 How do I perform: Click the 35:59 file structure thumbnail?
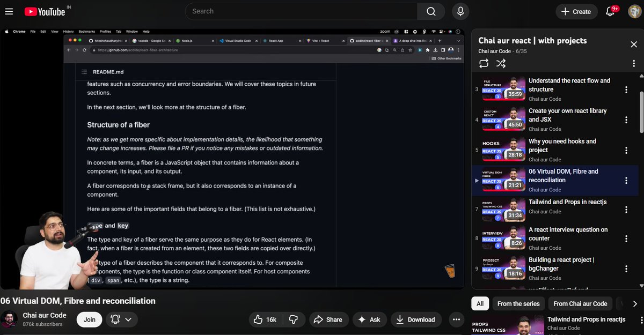(503, 89)
